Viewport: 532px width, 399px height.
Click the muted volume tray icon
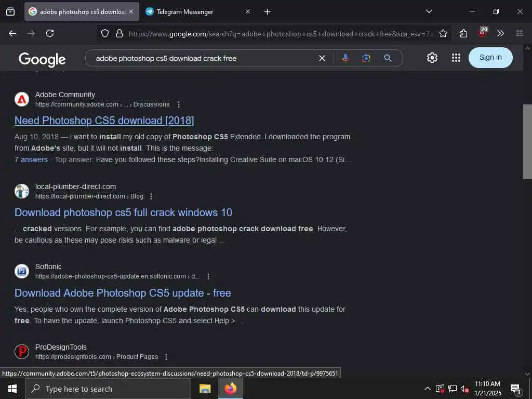[464, 389]
